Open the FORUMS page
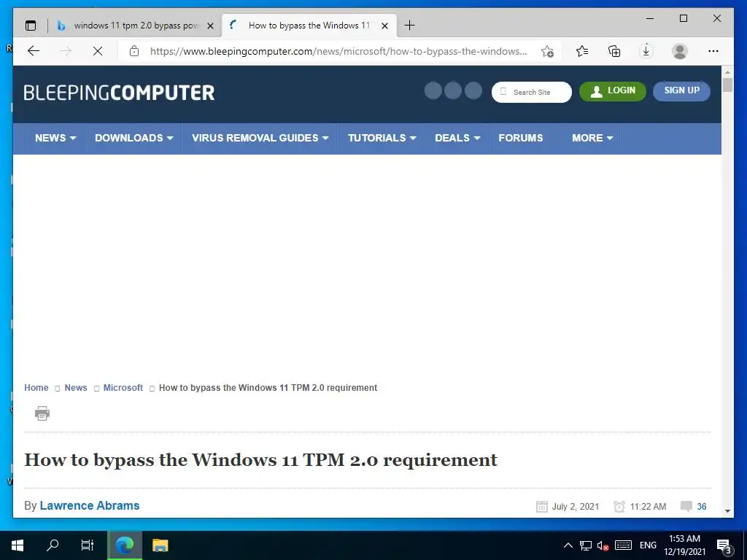 pyautogui.click(x=521, y=138)
